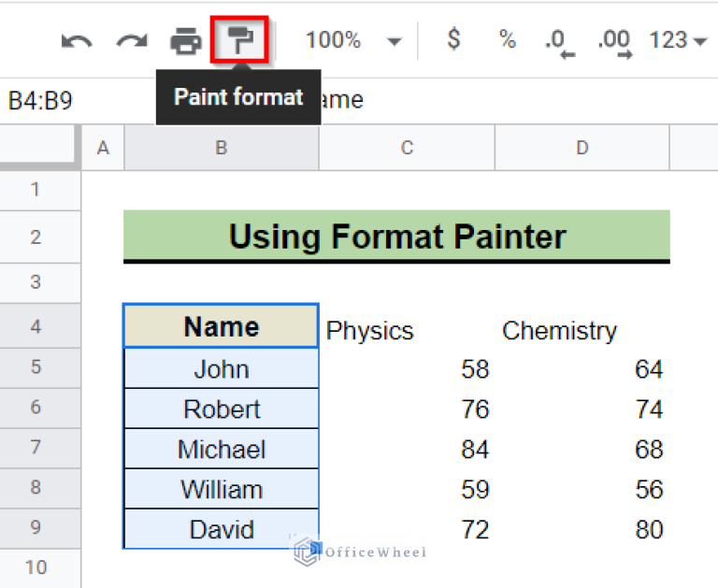Image resolution: width=718 pixels, height=588 pixels.
Task: Select column D header
Action: point(582,147)
